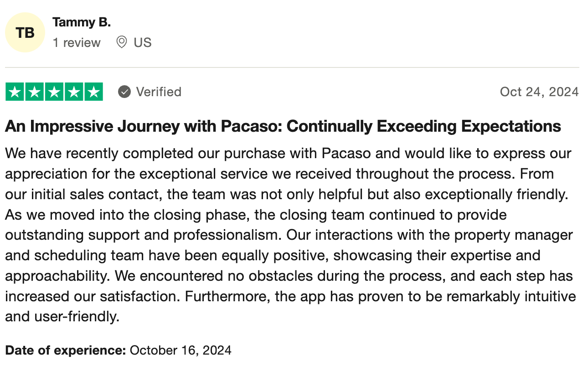Screen dimensions: 588x371
Task: Click the "Date of experience:" bold label
Action: coord(66,350)
